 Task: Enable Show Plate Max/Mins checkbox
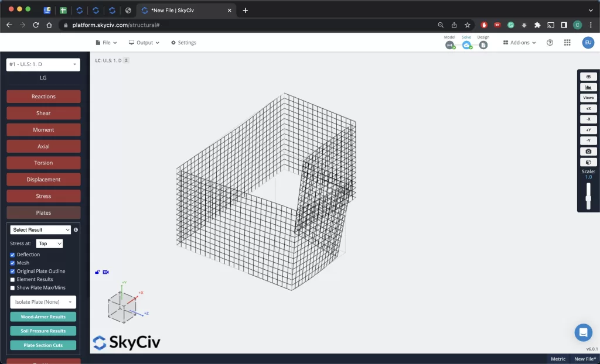pos(12,288)
